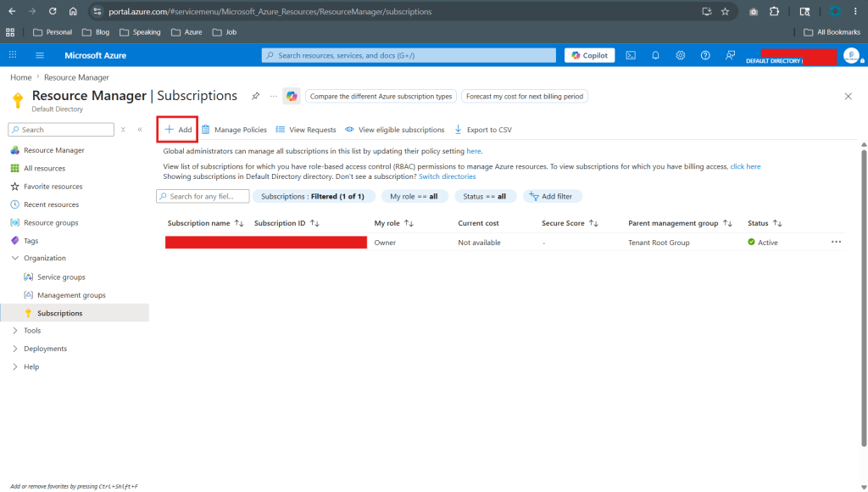Go to the browser home page
Screen dimensions: 868x492
73,11
